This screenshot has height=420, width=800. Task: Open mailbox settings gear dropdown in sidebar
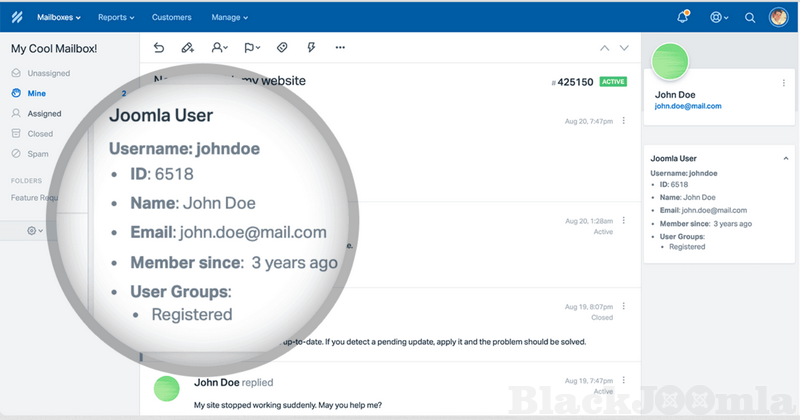35,230
